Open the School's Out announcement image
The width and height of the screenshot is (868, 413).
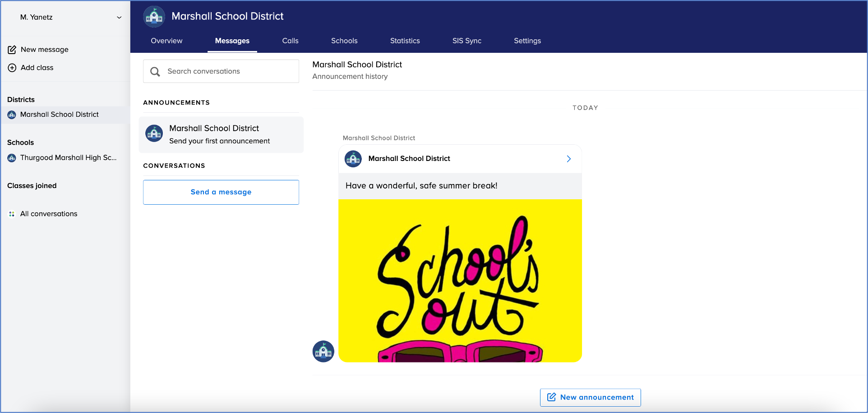tap(460, 280)
